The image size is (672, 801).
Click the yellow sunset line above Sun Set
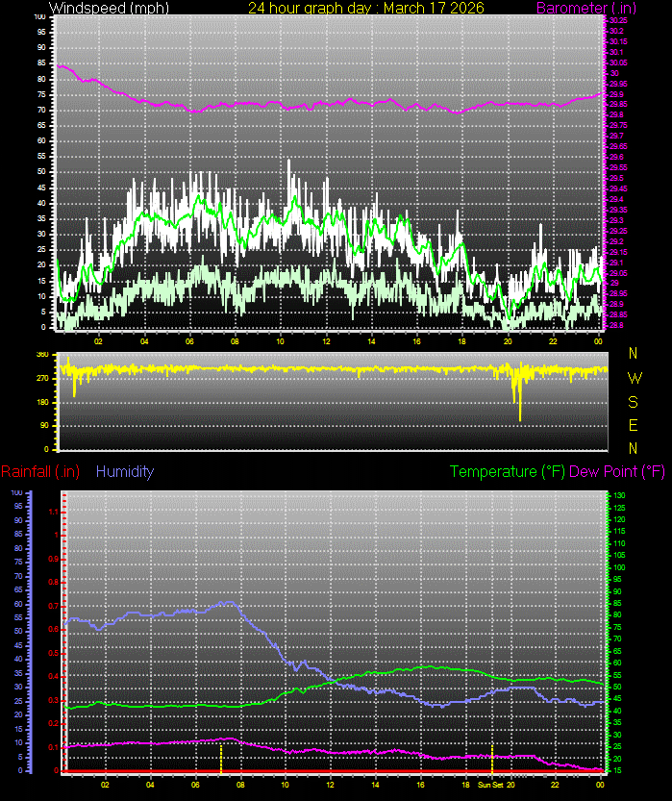click(x=492, y=758)
